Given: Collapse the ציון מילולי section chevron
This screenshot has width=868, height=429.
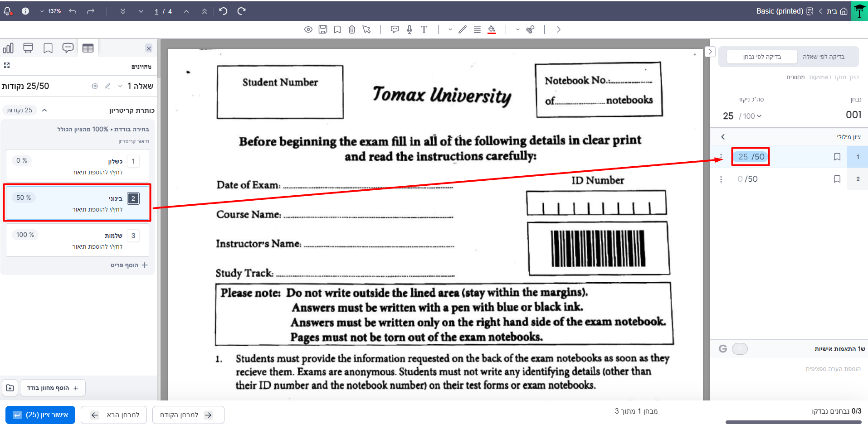Looking at the screenshot, I should 723,137.
